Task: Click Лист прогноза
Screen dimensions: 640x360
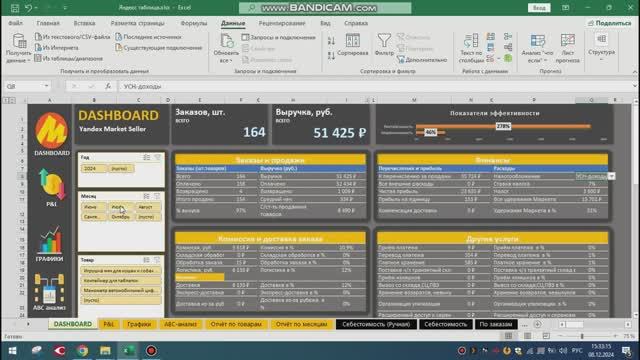Action: (567, 48)
